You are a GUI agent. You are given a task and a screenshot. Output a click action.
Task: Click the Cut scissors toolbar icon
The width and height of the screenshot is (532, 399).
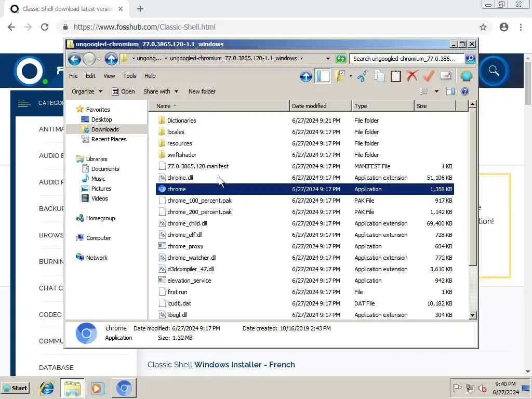pyautogui.click(x=363, y=76)
